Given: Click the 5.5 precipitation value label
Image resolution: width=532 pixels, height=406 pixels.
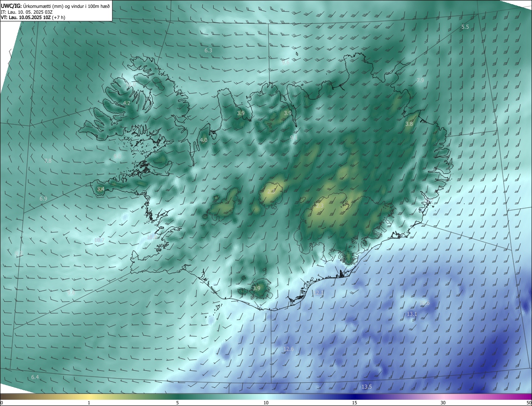Looking at the screenshot, I should (x=465, y=27).
